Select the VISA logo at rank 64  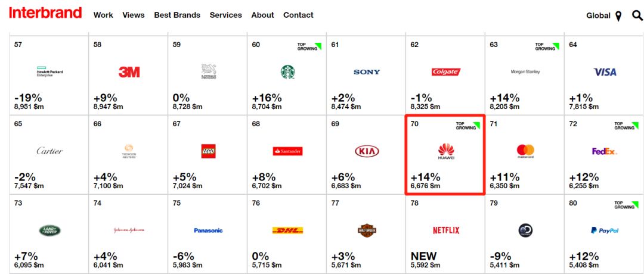[x=605, y=72]
